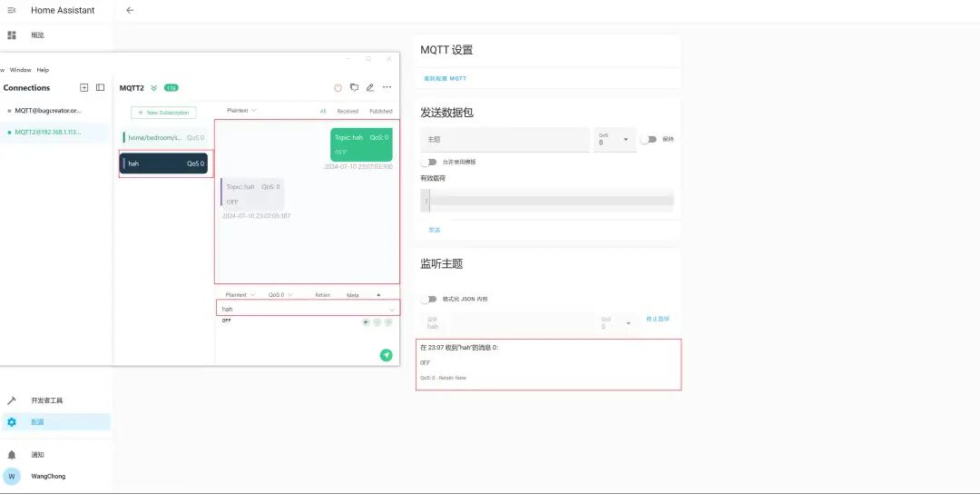Screen dimensions: 980x494
Task: Go back using the header arrow
Action: (x=130, y=10)
